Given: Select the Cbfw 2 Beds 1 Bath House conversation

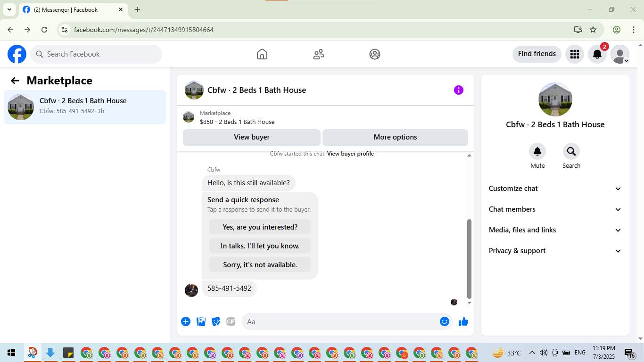Looking at the screenshot, I should tap(85, 107).
